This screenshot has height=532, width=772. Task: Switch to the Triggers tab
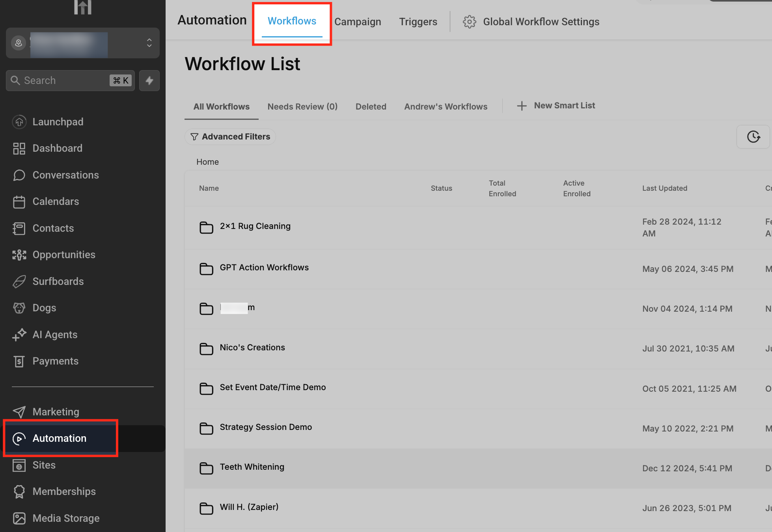point(418,22)
